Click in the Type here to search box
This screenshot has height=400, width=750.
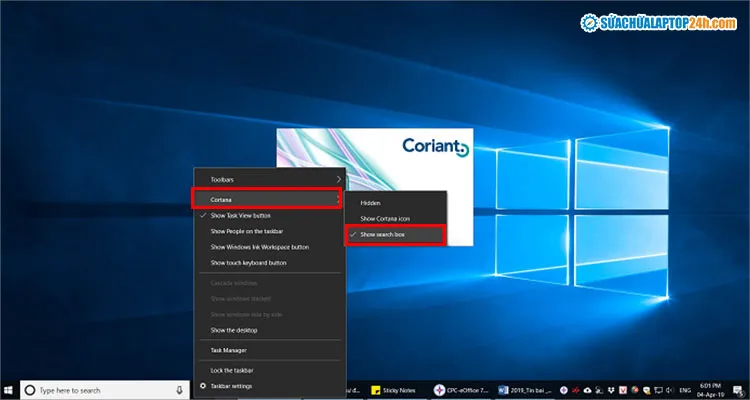(x=104, y=390)
